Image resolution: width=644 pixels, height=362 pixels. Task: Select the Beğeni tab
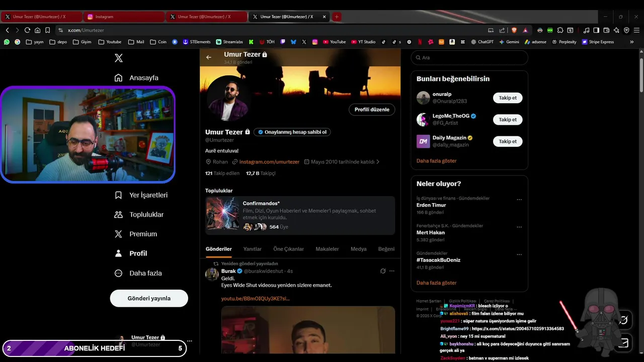tap(386, 249)
